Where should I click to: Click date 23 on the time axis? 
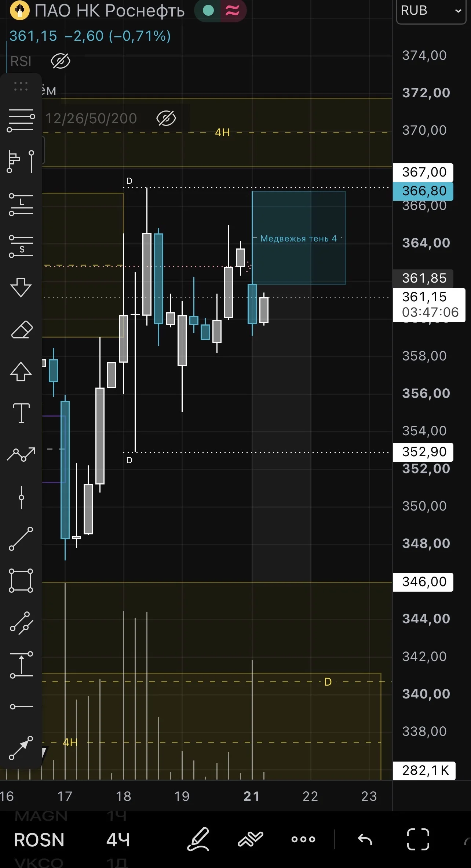[369, 796]
